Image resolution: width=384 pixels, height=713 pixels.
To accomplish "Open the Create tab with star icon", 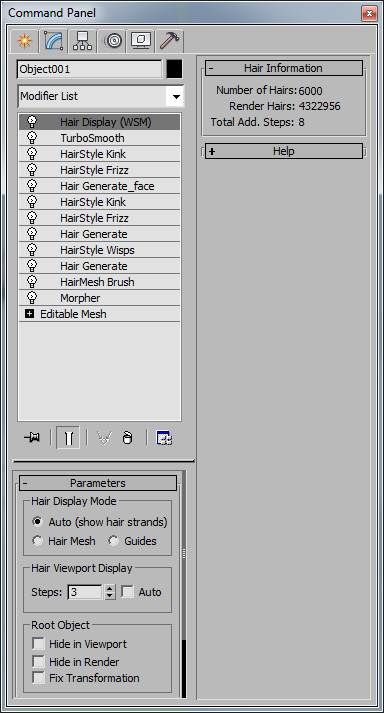I will (24, 41).
